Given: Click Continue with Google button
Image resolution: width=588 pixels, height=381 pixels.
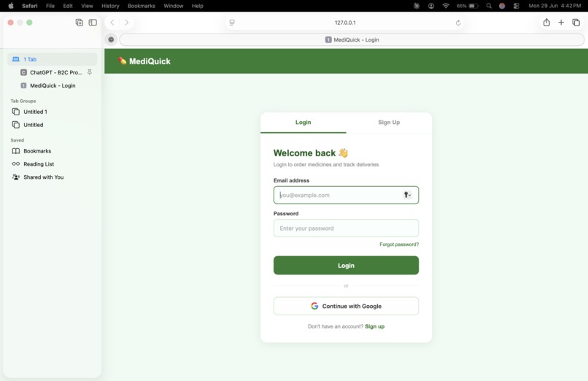Looking at the screenshot, I should pos(346,306).
